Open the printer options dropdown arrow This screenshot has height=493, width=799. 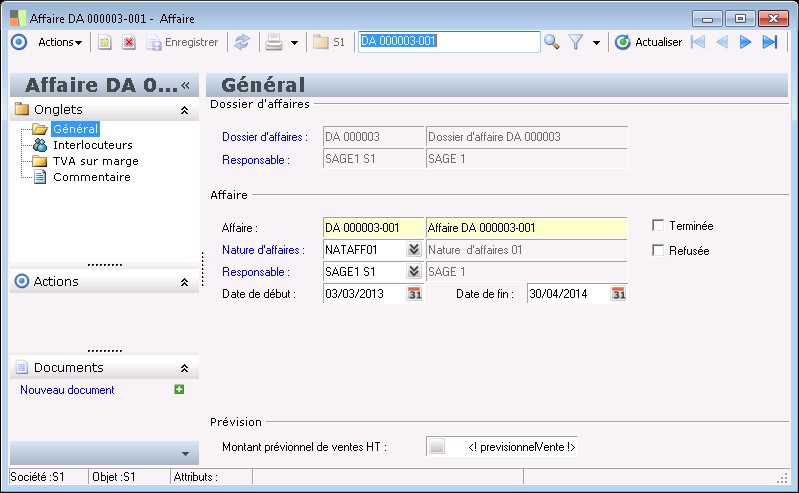pyautogui.click(x=295, y=43)
